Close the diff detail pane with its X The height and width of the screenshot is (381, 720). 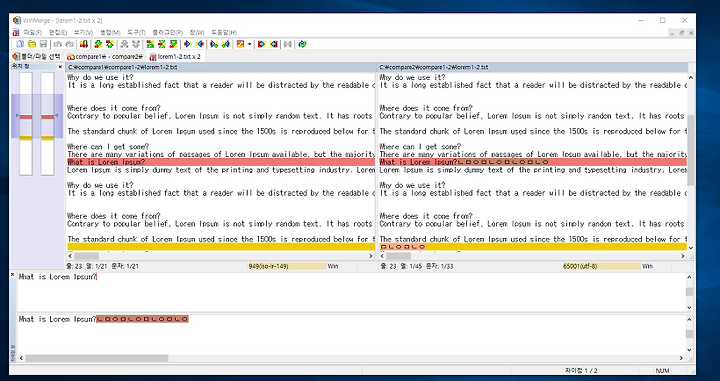pos(13,275)
